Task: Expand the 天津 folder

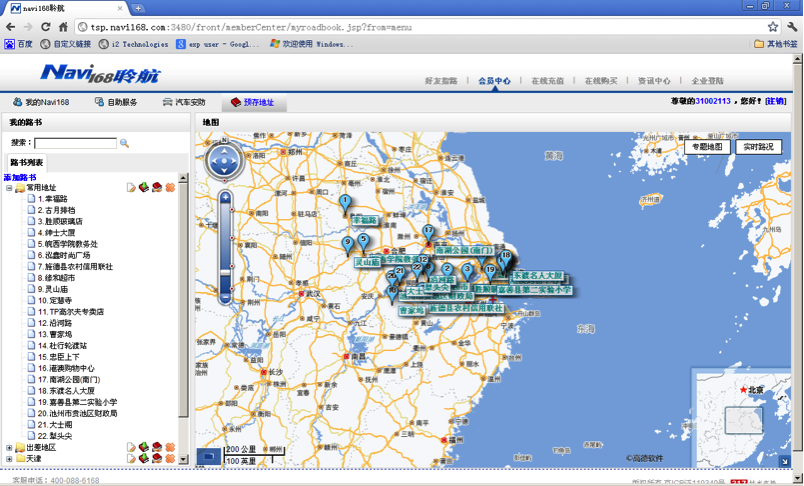Action: 9,459
